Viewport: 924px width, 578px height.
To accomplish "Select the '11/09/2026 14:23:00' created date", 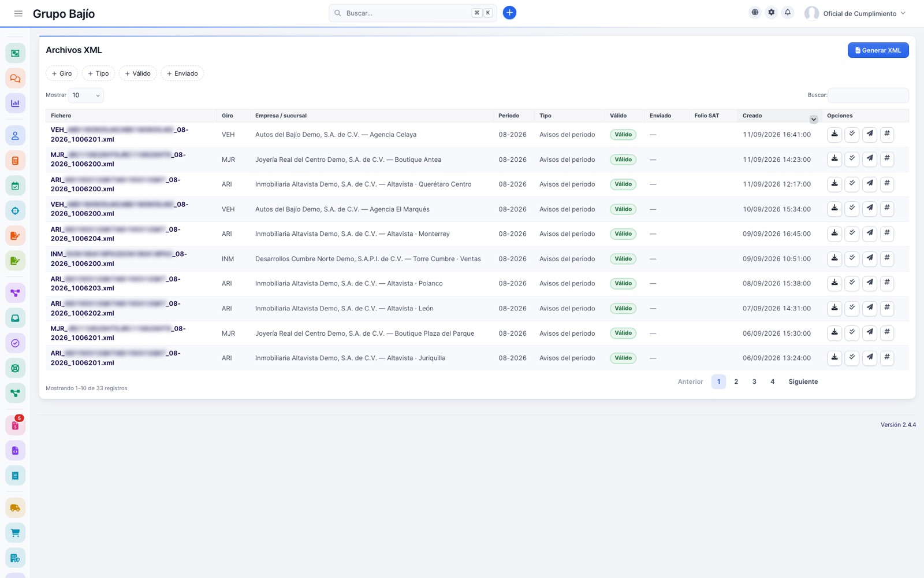I will pyautogui.click(x=777, y=160).
